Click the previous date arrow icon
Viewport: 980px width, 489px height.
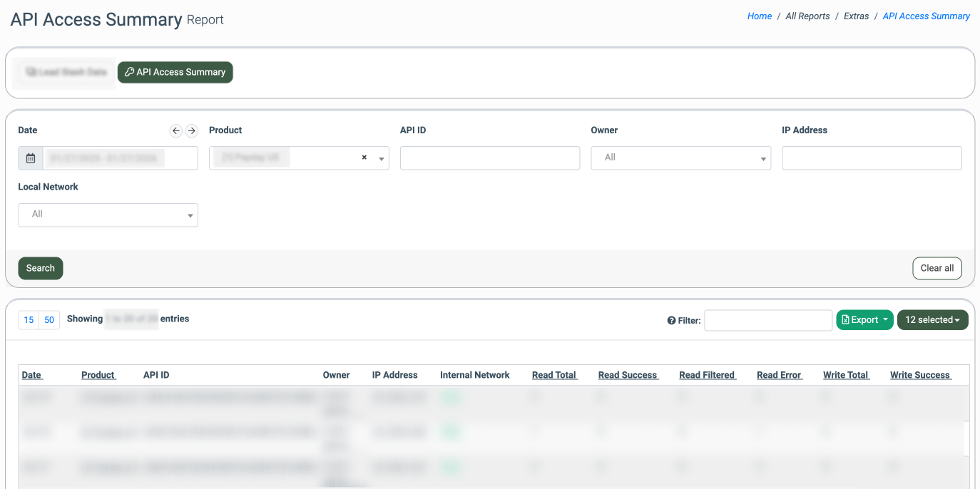pyautogui.click(x=176, y=130)
